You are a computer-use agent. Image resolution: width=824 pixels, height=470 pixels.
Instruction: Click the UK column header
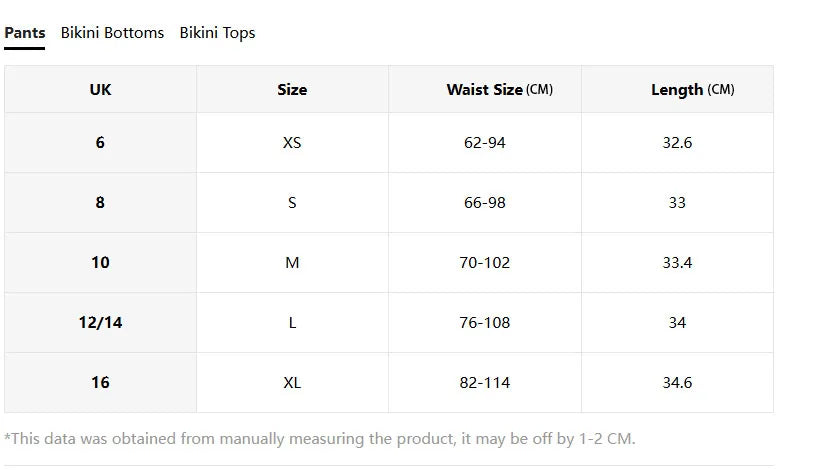pos(100,89)
